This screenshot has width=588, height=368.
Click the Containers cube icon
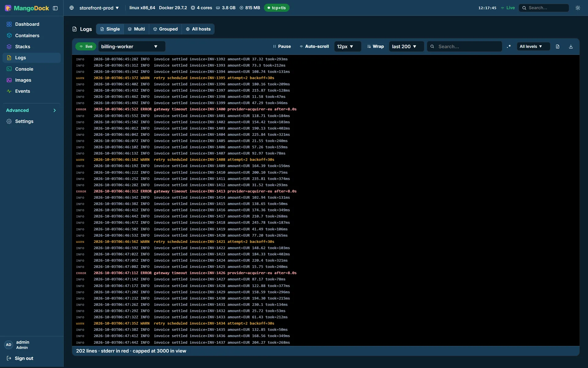click(9, 36)
